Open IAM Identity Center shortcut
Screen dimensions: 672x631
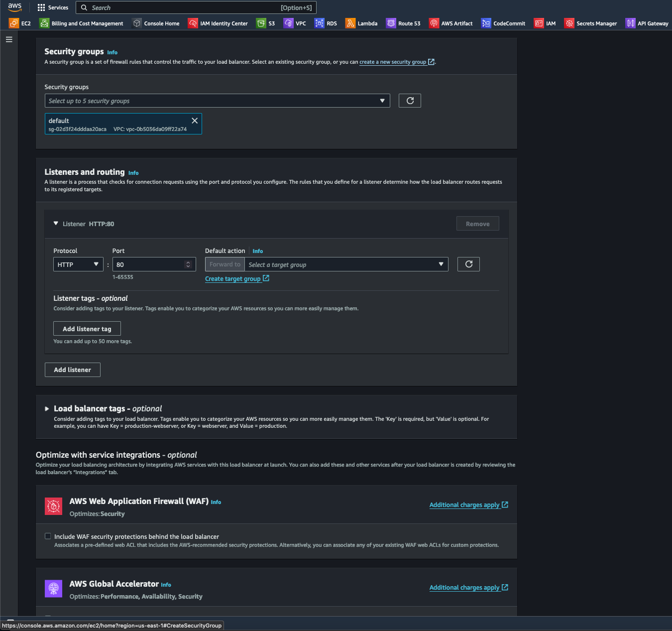(x=218, y=23)
